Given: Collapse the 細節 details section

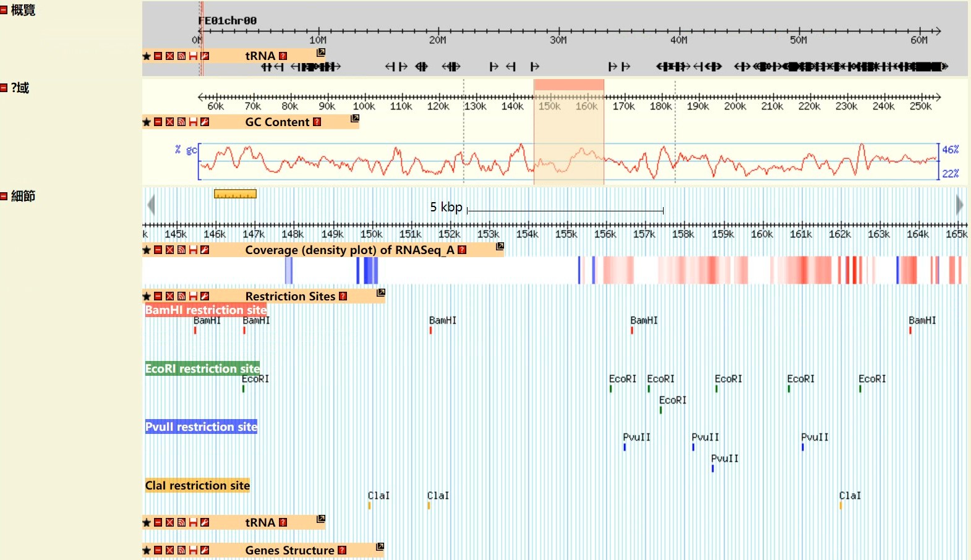Looking at the screenshot, I should pos(4,196).
